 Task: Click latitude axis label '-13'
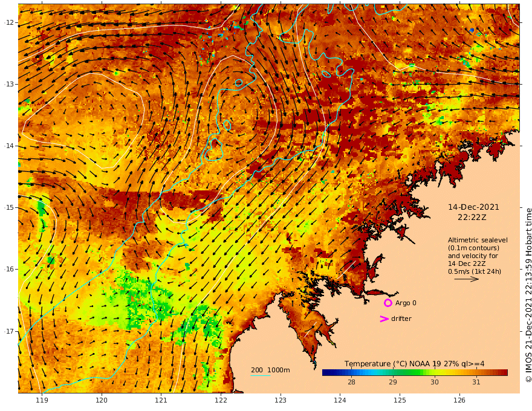(x=9, y=84)
